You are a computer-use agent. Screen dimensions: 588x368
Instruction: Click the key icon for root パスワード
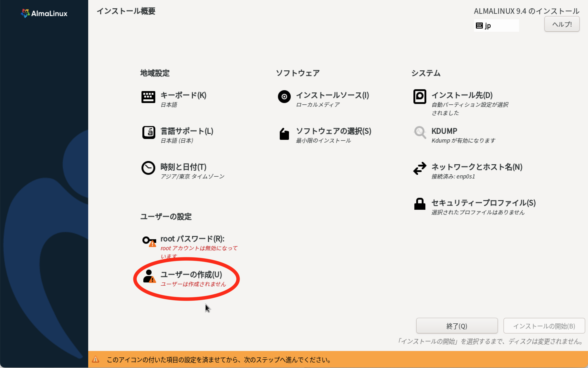(x=149, y=241)
